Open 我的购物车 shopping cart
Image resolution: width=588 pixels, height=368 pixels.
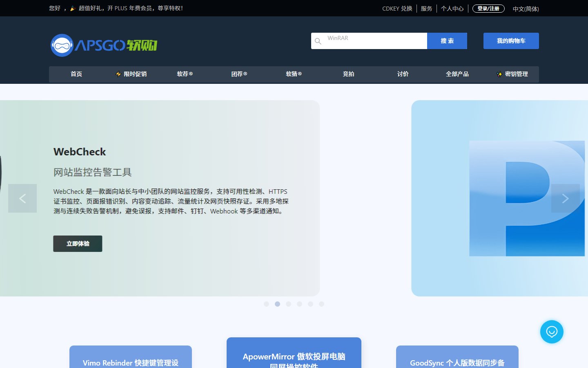[x=511, y=41]
